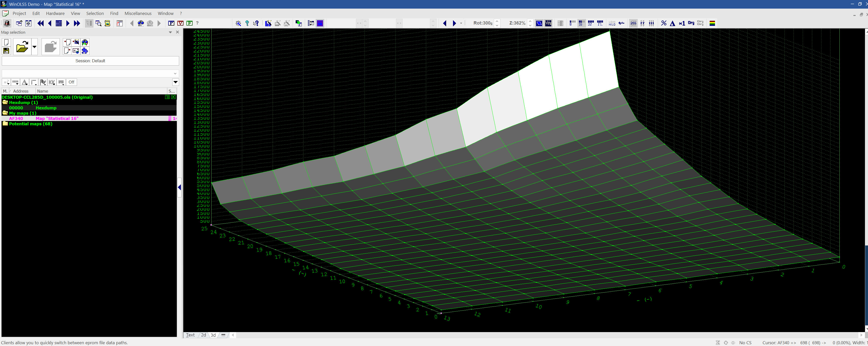Image resolution: width=868 pixels, height=346 pixels.
Task: Open Map selection panel options arrow
Action: point(171,32)
